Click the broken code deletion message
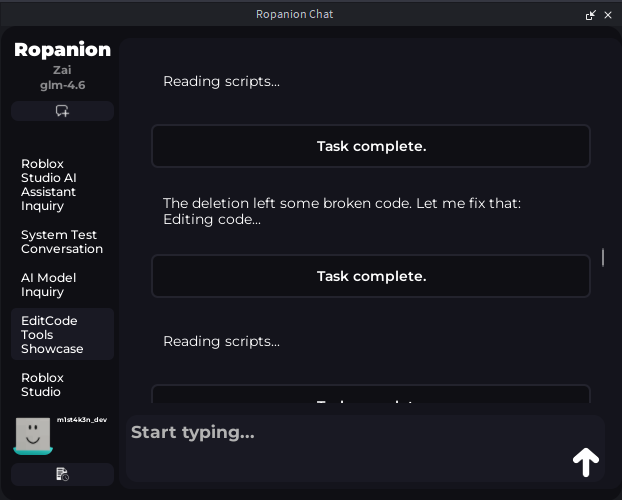Image resolution: width=622 pixels, height=500 pixels. coord(341,204)
